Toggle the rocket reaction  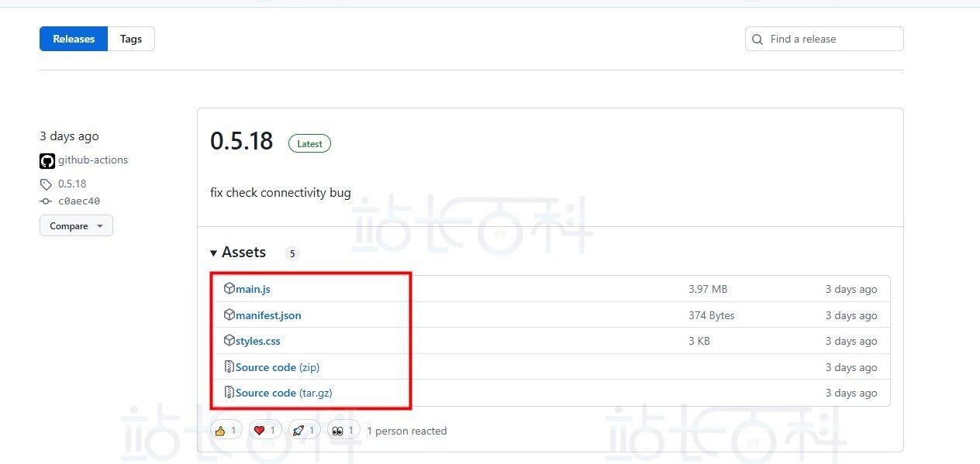[x=304, y=431]
